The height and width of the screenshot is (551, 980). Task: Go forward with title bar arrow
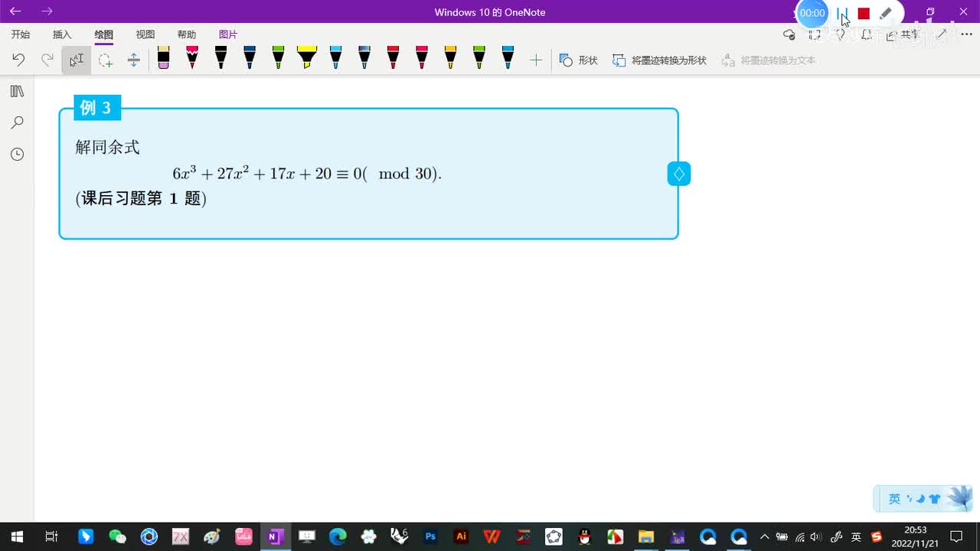(x=47, y=11)
